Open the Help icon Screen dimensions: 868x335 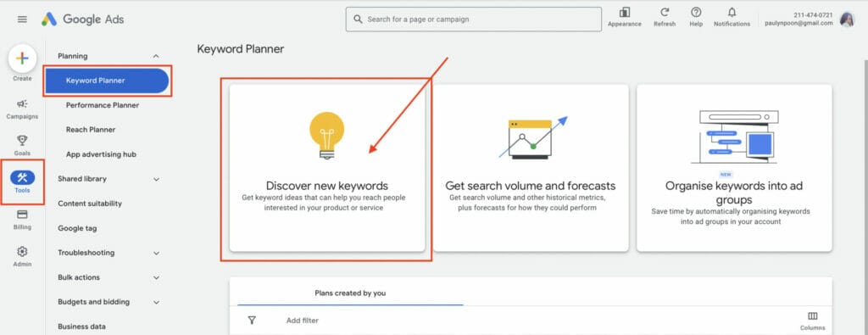[696, 12]
